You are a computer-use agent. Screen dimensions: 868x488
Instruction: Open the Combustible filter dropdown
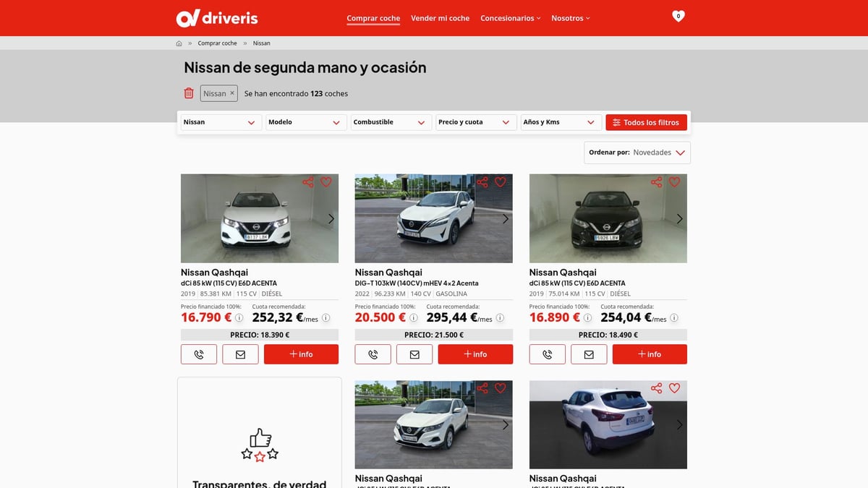pos(391,122)
